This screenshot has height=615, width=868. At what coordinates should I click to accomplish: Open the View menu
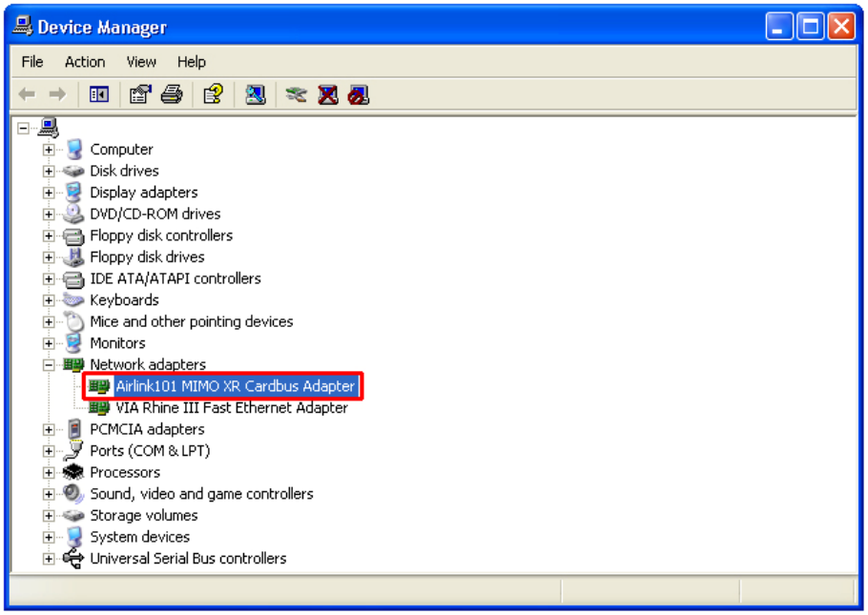coord(141,62)
